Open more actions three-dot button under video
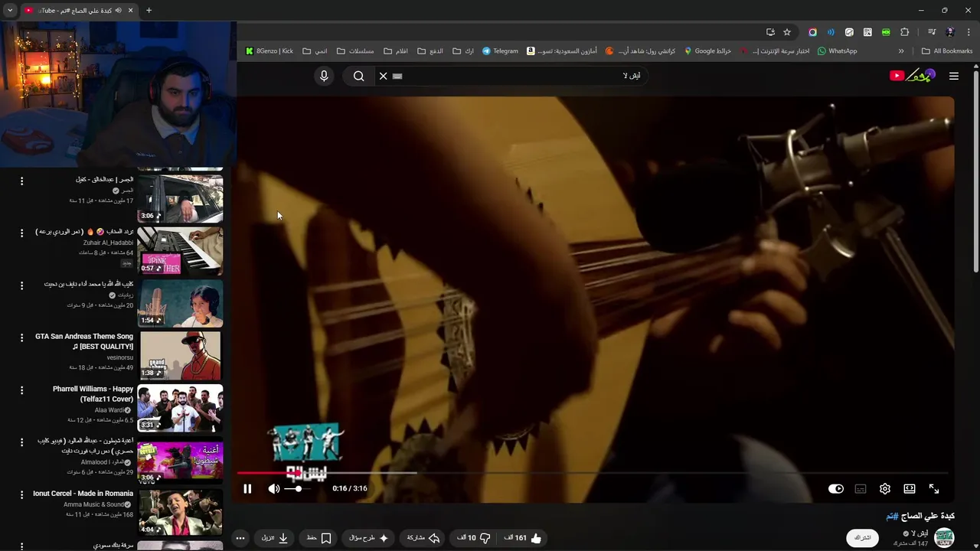 tap(240, 538)
